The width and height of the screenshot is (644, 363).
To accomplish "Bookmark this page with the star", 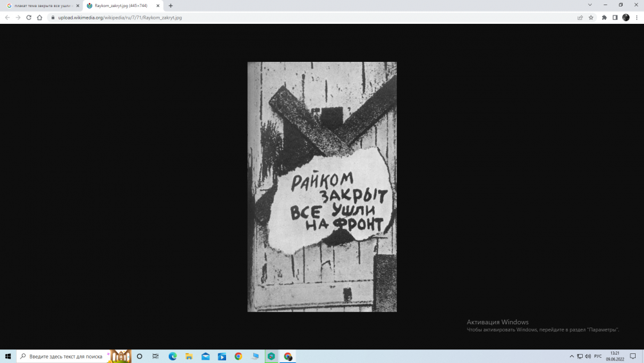I will click(x=591, y=17).
